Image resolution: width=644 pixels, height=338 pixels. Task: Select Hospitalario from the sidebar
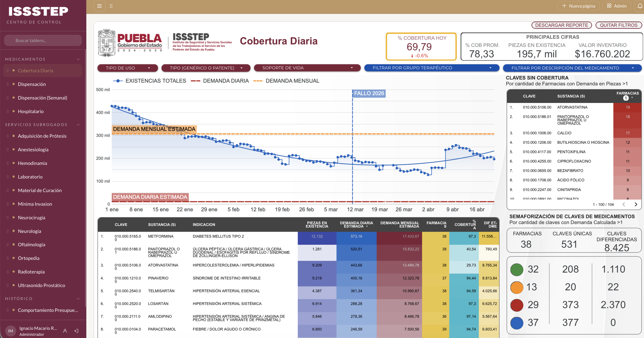click(31, 111)
